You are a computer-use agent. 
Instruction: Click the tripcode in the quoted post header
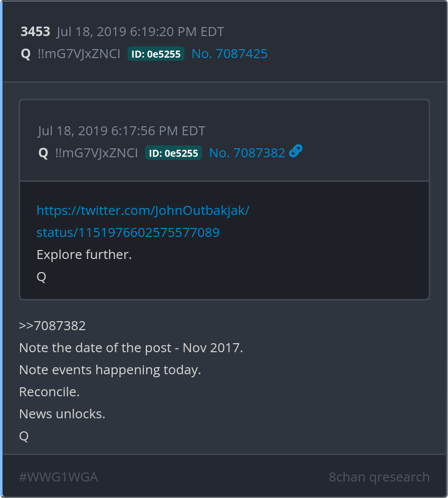pos(96,153)
